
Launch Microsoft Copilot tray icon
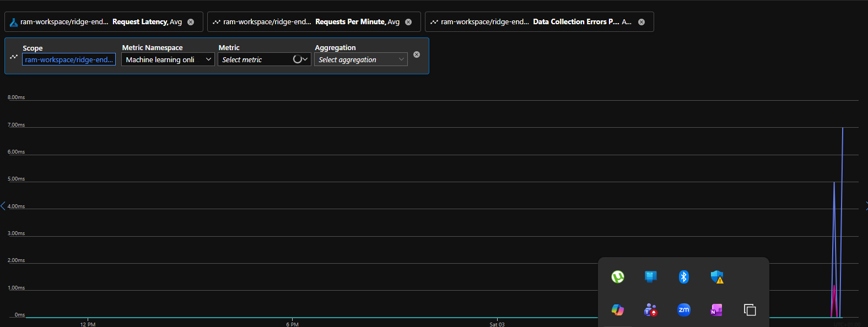click(617, 310)
